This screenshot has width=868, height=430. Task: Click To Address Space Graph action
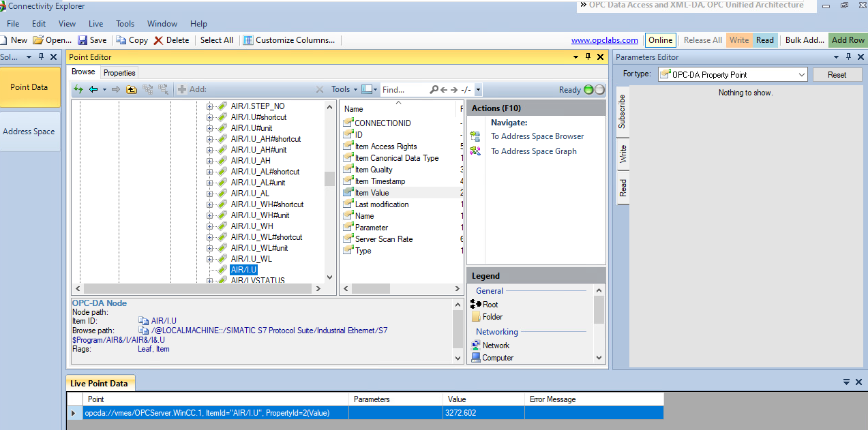click(534, 151)
